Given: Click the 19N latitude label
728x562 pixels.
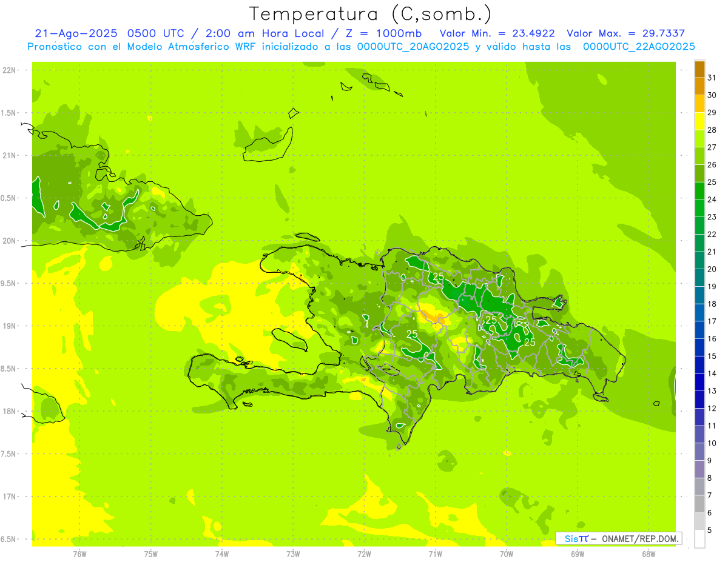Looking at the screenshot, I should tap(9, 326).
